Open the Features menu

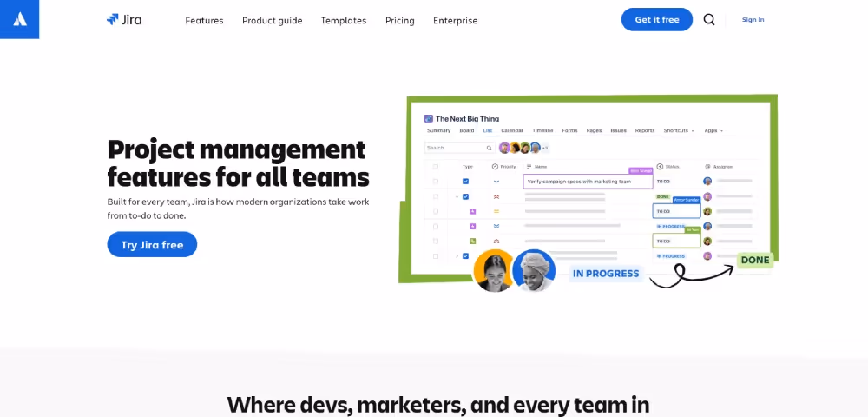[x=204, y=21]
